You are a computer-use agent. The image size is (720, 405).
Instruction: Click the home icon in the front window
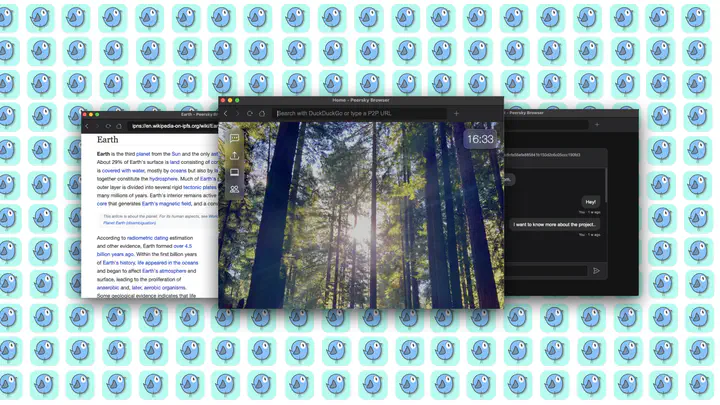point(262,114)
